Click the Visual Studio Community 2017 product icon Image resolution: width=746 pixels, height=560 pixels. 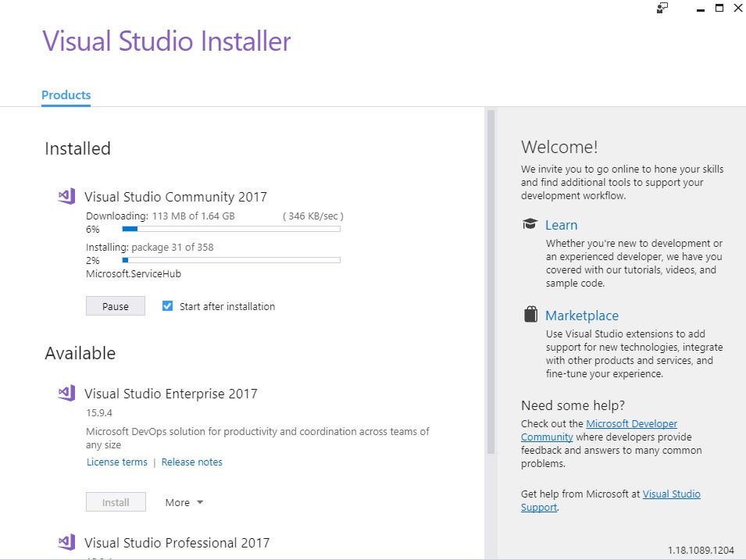coord(66,196)
